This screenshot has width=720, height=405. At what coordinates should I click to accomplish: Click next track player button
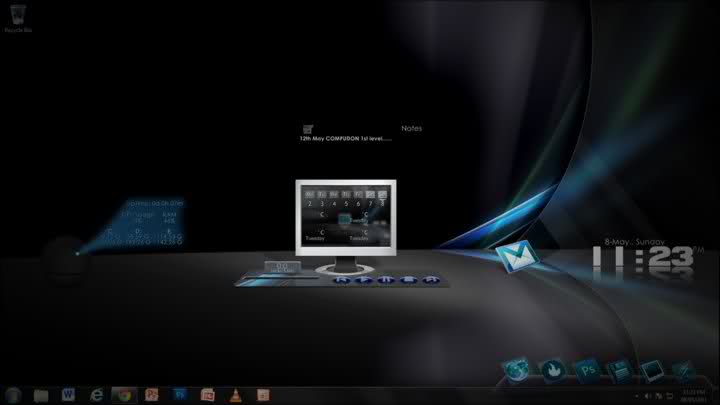430,279
